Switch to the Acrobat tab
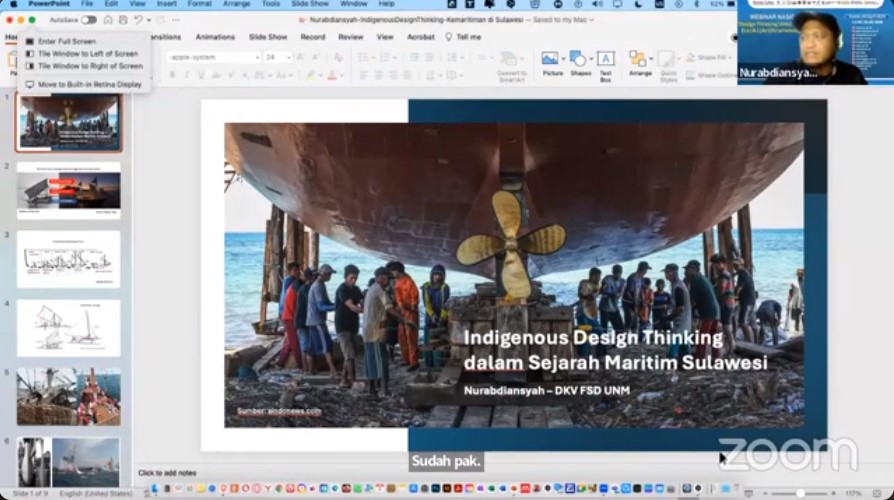This screenshot has height=500, width=894. pos(421,37)
